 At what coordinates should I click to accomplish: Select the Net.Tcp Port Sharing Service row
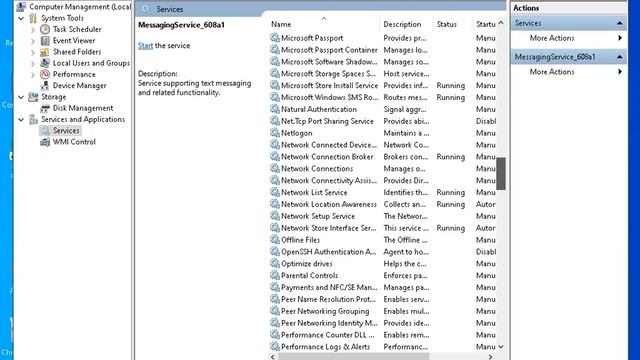383,121
